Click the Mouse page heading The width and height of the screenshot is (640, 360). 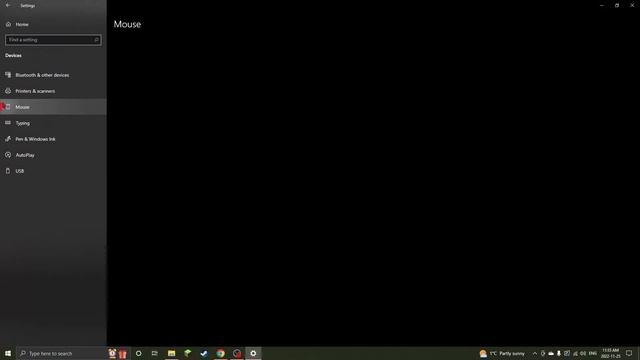click(x=127, y=24)
